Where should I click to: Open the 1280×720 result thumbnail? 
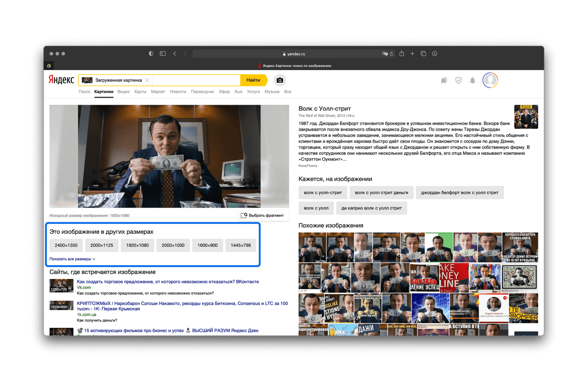click(61, 286)
